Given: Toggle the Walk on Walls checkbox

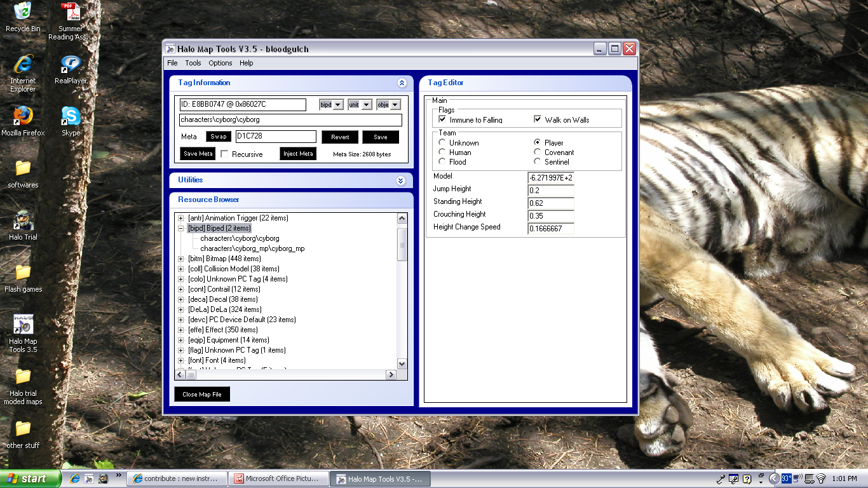Looking at the screenshot, I should pos(538,119).
